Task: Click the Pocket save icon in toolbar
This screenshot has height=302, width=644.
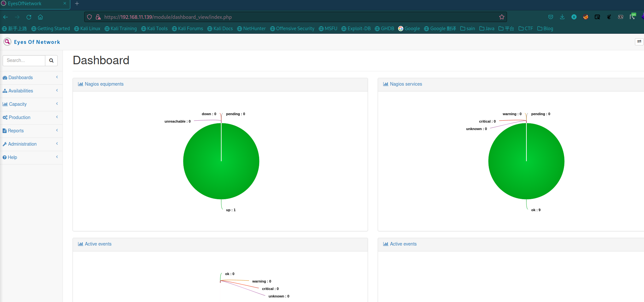Action: coord(551,17)
